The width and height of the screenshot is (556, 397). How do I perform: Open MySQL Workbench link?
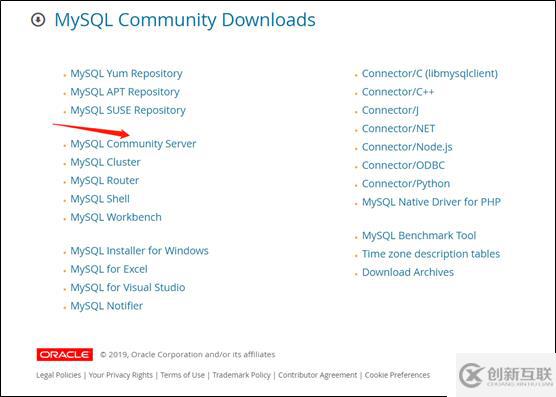pyautogui.click(x=116, y=217)
